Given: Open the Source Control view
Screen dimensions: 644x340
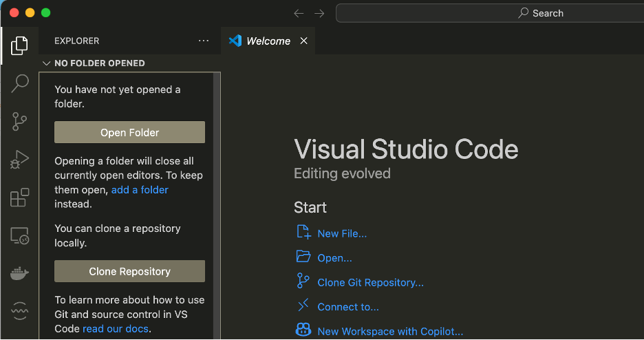Looking at the screenshot, I should (x=19, y=122).
